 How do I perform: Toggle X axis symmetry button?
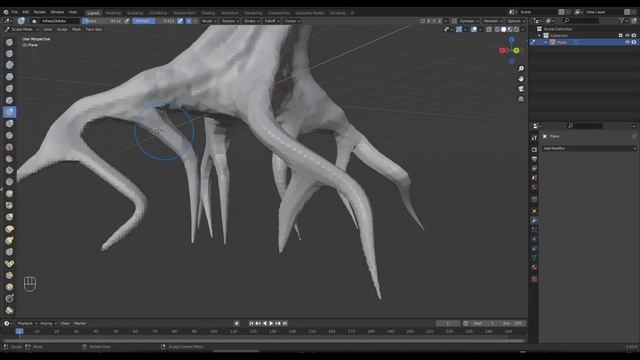tap(429, 21)
